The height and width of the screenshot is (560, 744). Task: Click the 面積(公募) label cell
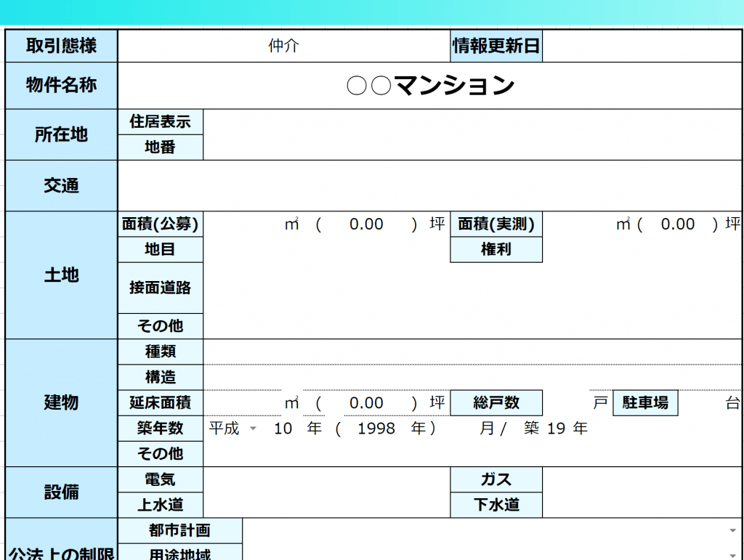pyautogui.click(x=160, y=224)
